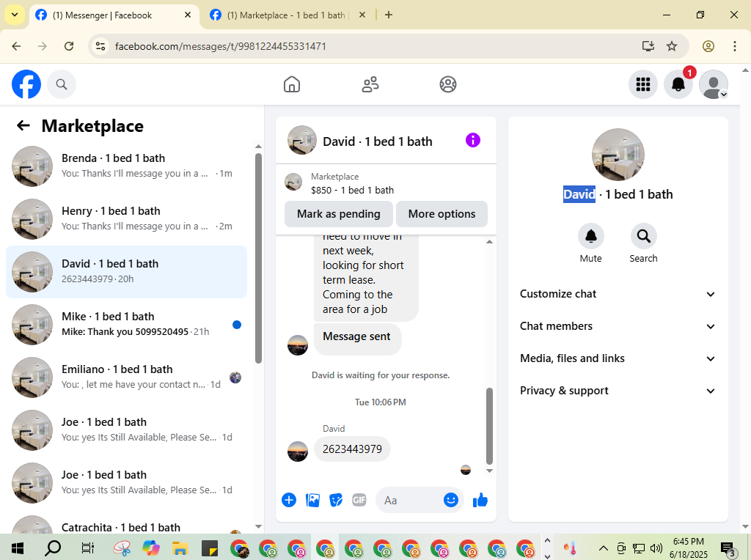Open the Home feed icon
This screenshot has height=560, width=751.
(x=292, y=84)
